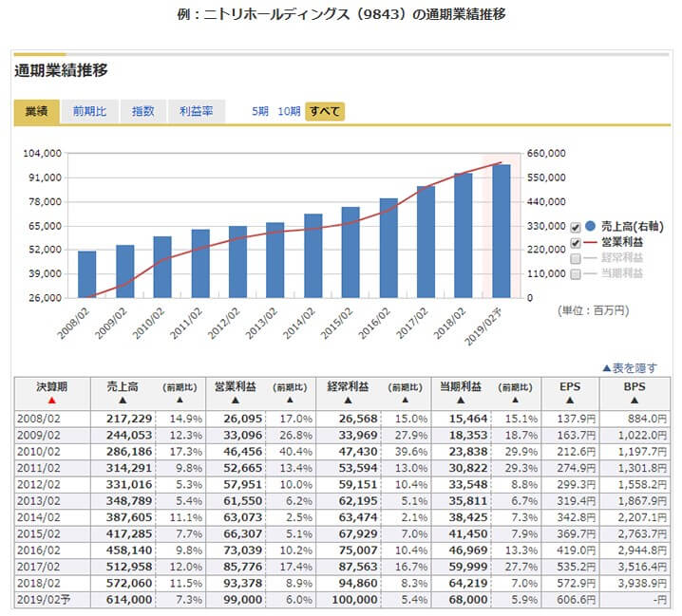Screen dimensions: 682x616
Task: Switch to the 利益率 tab
Action: [x=197, y=112]
